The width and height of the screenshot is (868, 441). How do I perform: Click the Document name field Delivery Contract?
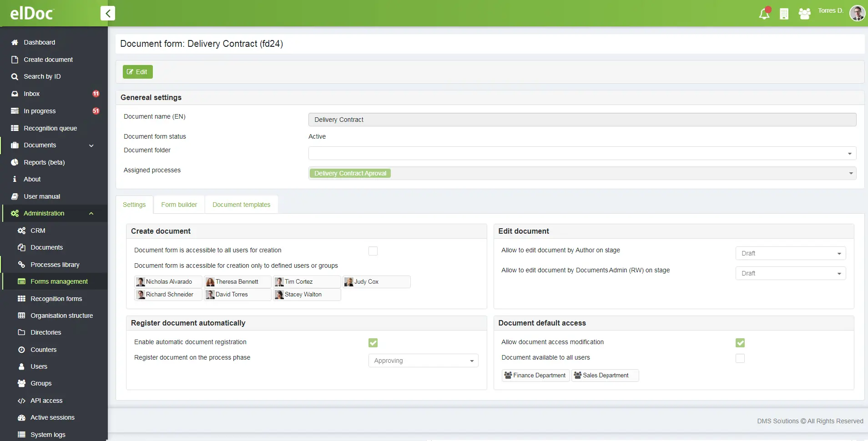[582, 120]
